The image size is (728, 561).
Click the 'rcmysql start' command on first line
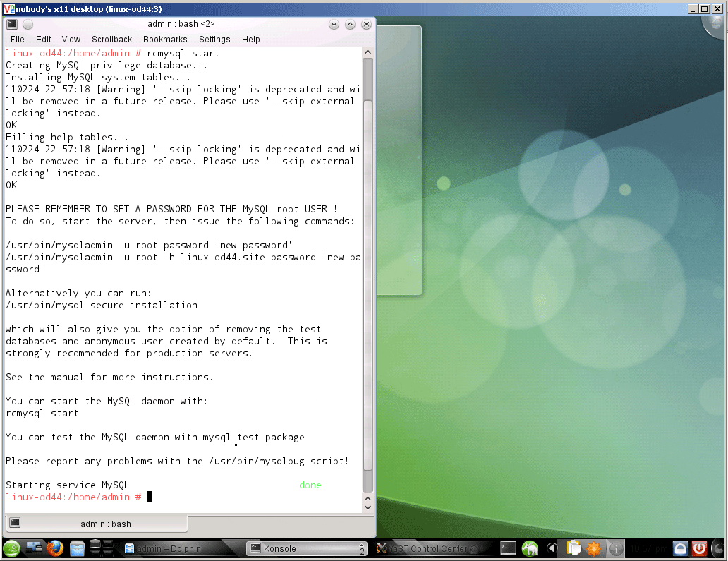click(183, 54)
